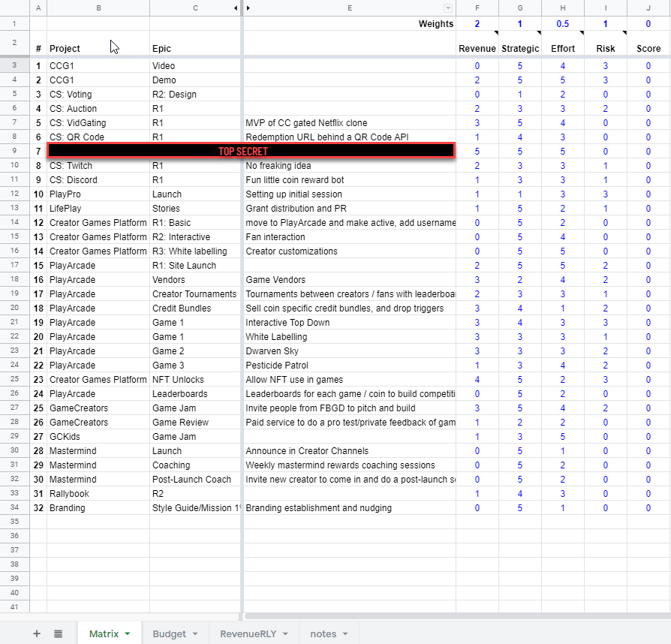Click the Project heading cell
The width and height of the screenshot is (671, 644).
click(98, 44)
